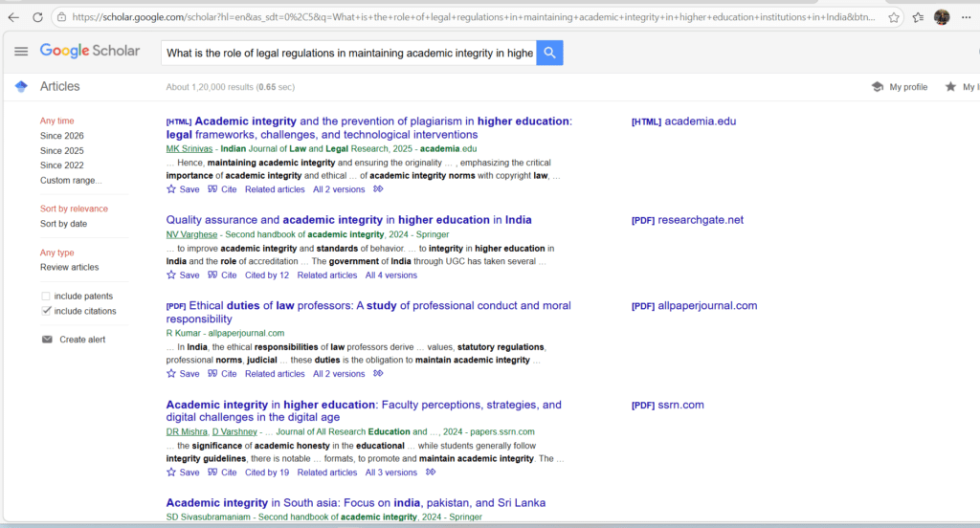The image size is (980, 528).
Task: Save the NV Varghese article
Action: click(183, 275)
